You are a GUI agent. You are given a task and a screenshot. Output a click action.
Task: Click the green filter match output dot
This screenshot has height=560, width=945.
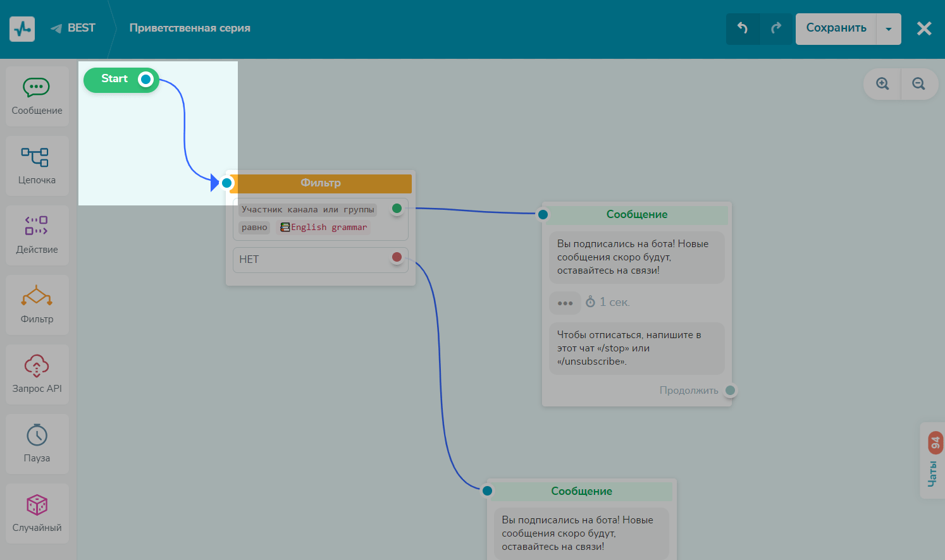point(397,209)
